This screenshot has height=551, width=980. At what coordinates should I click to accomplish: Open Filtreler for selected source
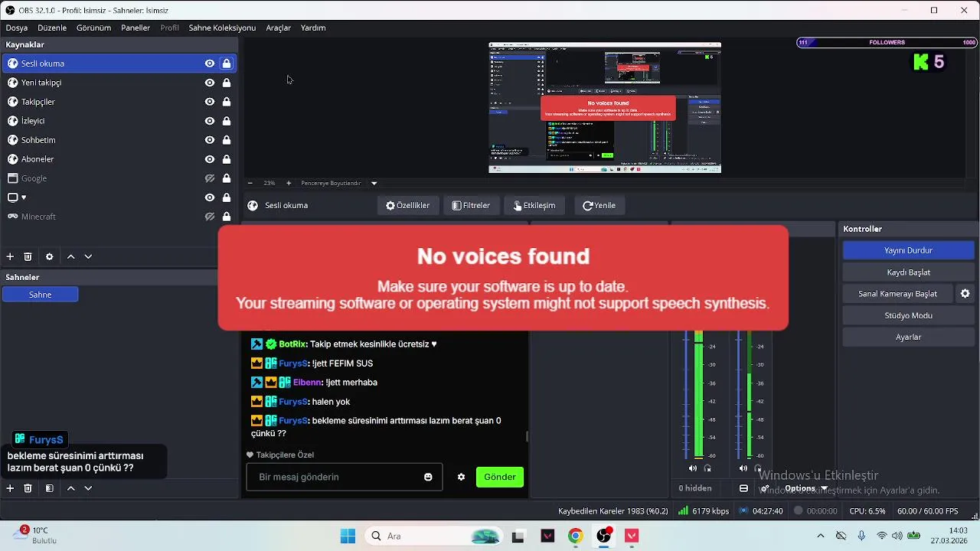472,205
